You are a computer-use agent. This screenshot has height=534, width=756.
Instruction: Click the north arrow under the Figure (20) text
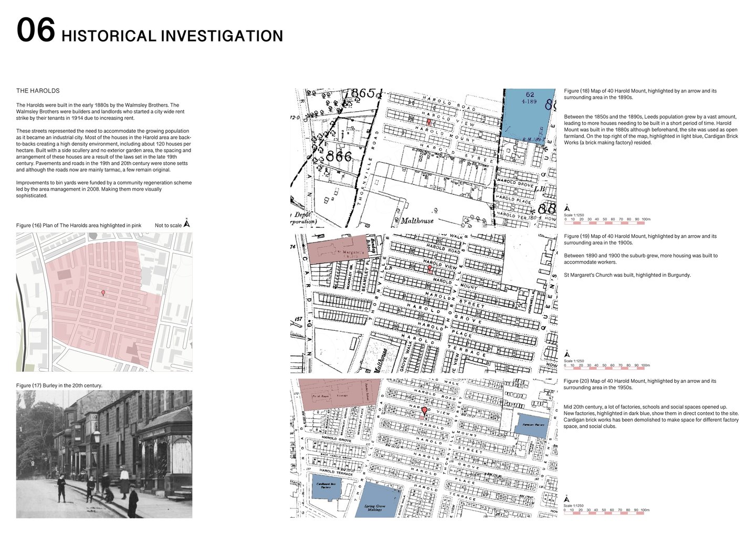(x=567, y=499)
